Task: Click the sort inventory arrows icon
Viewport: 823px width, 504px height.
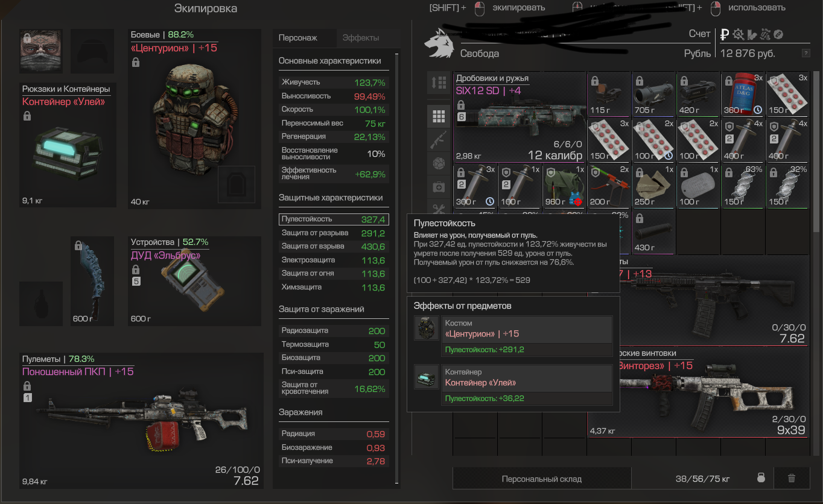Action: coord(439,83)
